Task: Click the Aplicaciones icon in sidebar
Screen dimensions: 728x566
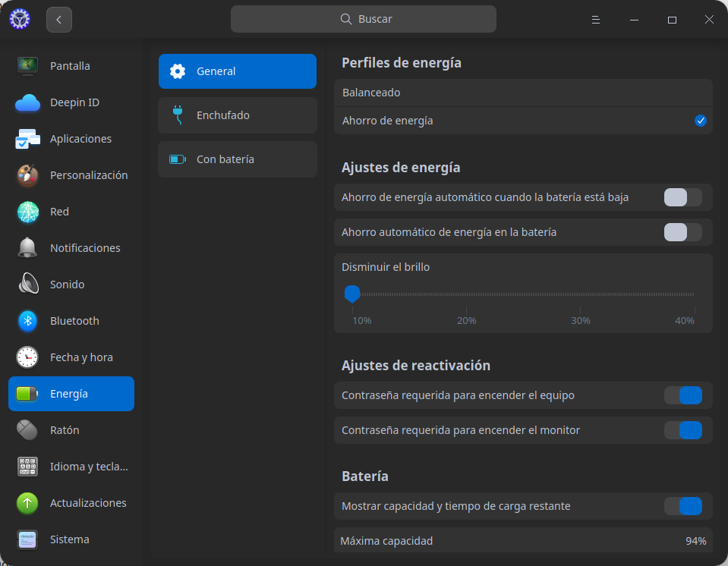Action: coord(27,139)
